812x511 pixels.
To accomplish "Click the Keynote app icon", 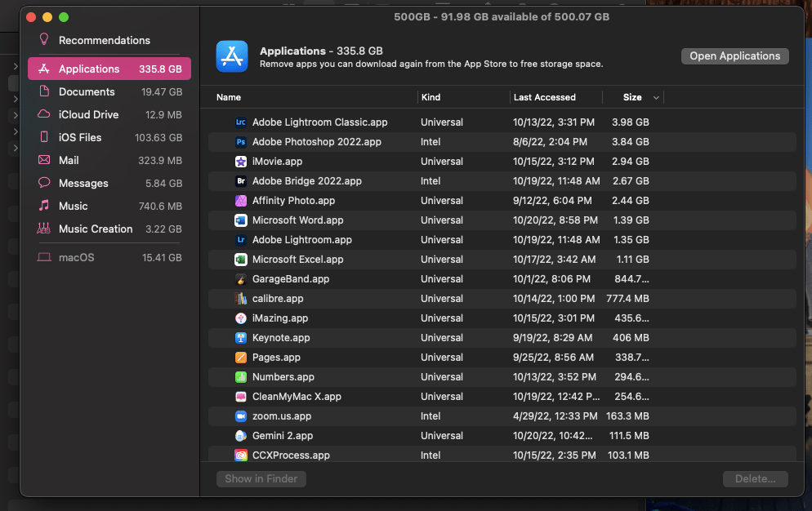I will 241,338.
